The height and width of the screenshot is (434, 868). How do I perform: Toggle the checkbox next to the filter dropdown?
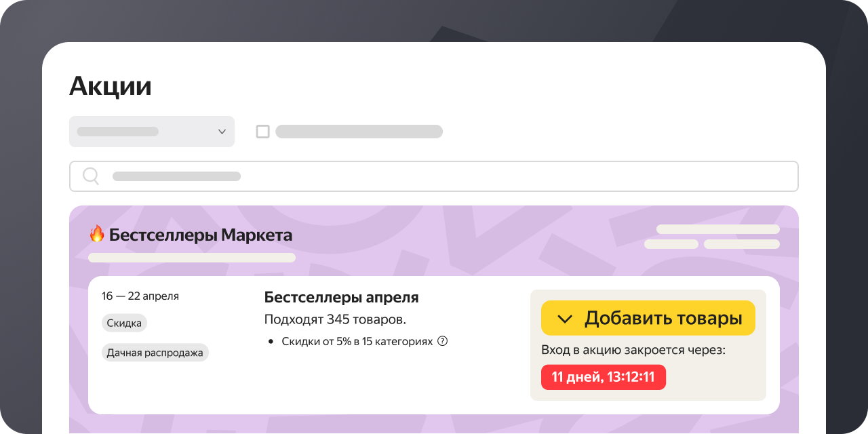point(262,132)
